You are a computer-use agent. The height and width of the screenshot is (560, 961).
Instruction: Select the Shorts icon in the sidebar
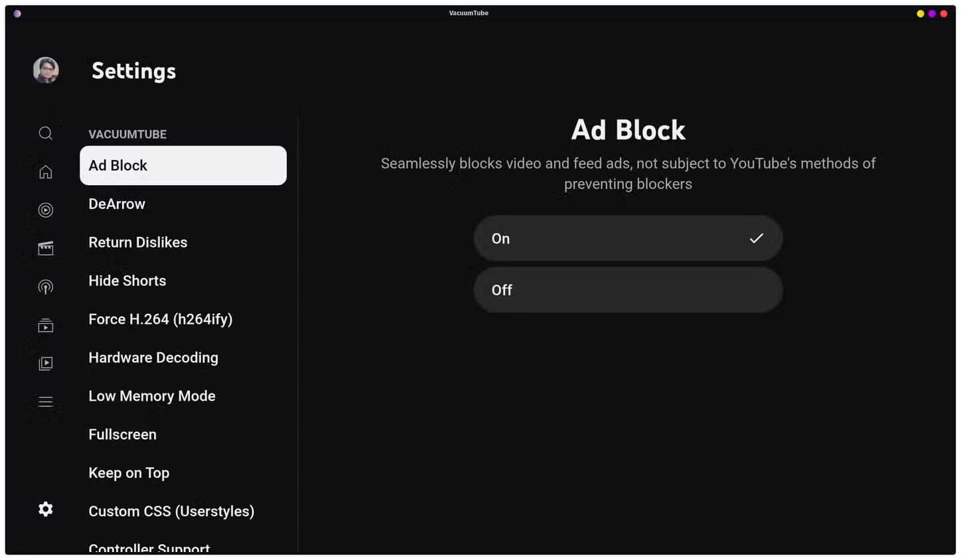(x=45, y=210)
